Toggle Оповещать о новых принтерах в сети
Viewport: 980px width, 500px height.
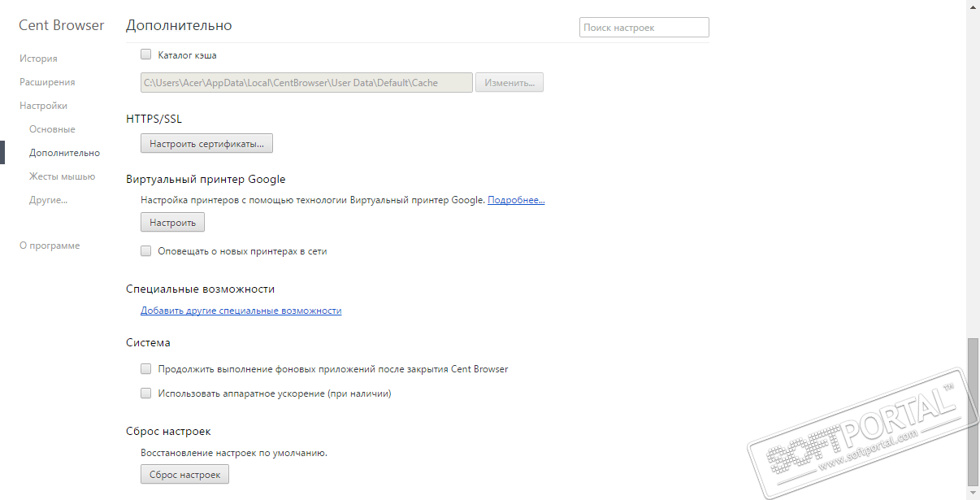click(146, 251)
